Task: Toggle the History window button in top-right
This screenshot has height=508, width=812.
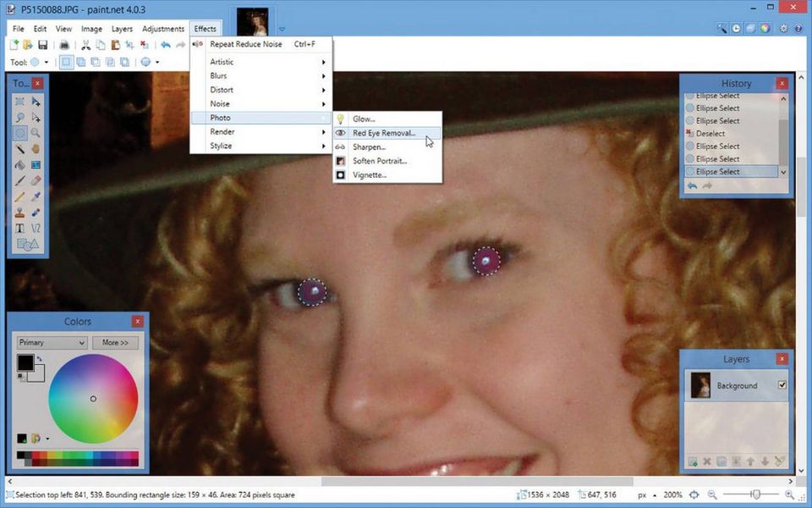Action: pos(737,29)
